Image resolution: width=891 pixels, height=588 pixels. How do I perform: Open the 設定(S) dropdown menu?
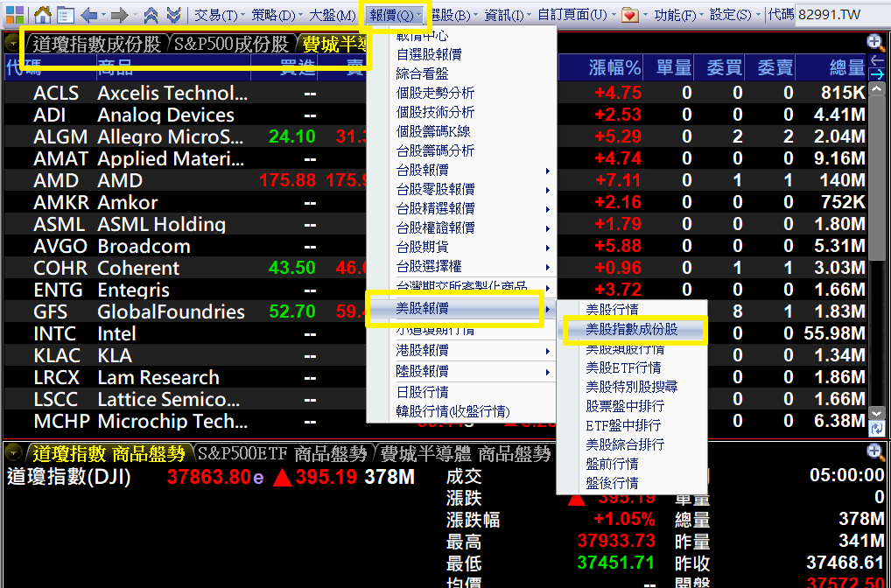coord(730,15)
